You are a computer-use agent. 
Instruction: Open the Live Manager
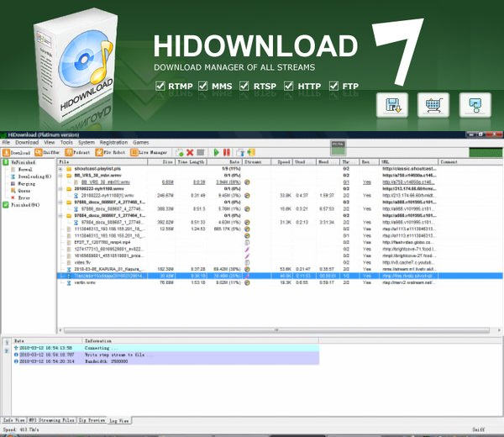tap(149, 152)
